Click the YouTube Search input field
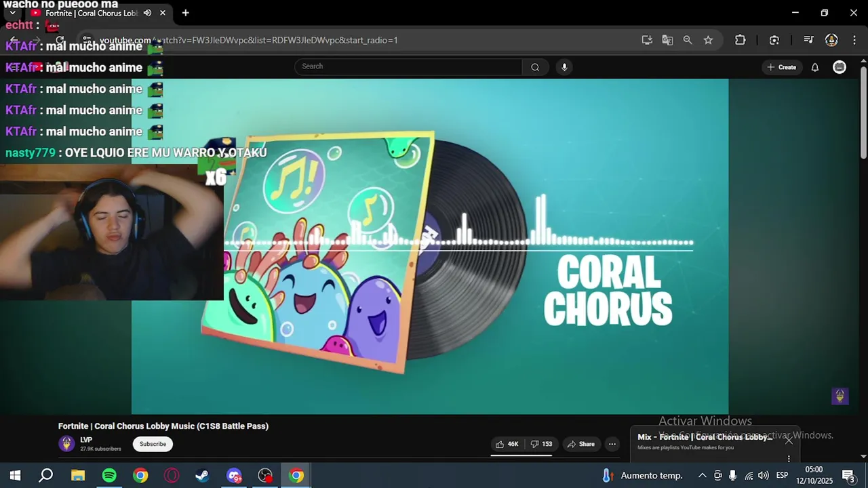 coord(409,66)
